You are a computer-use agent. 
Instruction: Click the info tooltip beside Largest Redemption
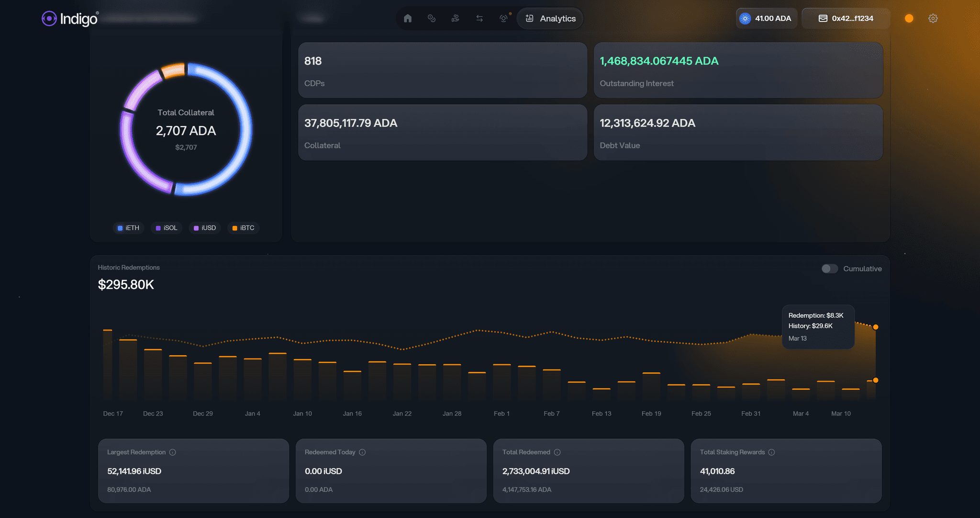[x=172, y=452]
